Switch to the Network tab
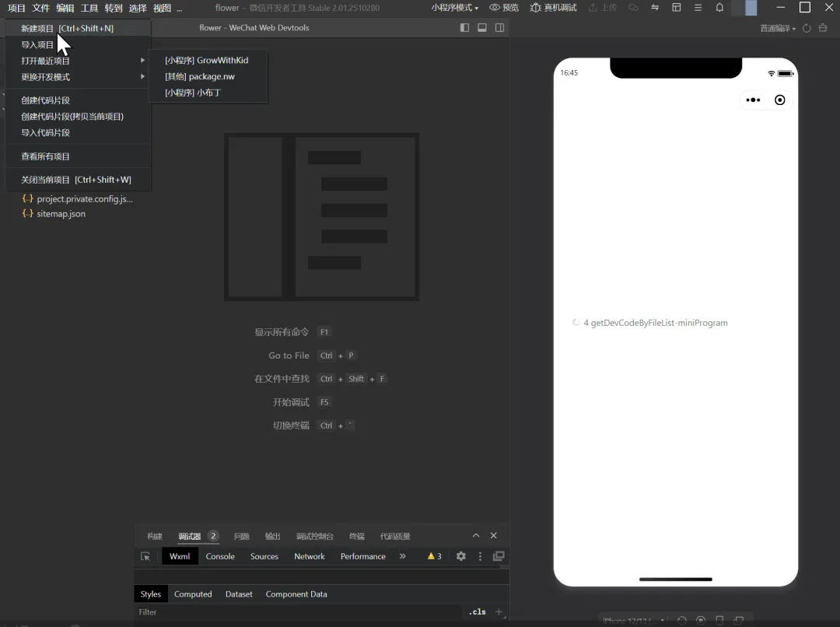This screenshot has height=627, width=840. click(309, 556)
